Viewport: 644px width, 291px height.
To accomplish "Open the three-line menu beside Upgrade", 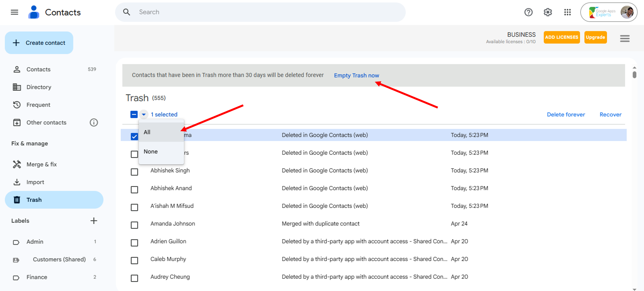I will pos(625,39).
